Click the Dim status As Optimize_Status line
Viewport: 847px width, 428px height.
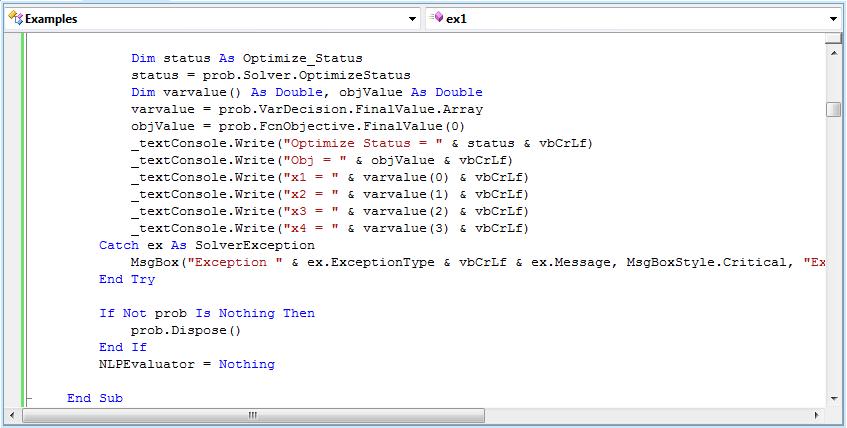click(246, 58)
